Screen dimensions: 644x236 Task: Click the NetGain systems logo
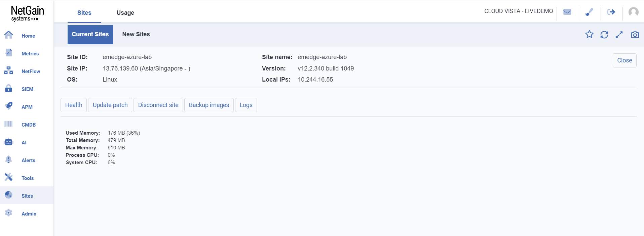tap(27, 14)
